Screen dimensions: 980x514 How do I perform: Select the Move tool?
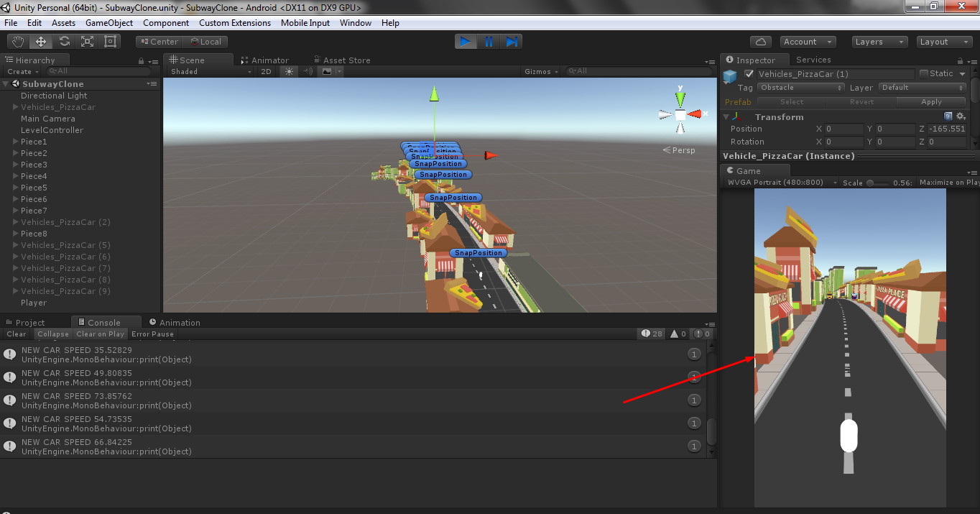(41, 42)
